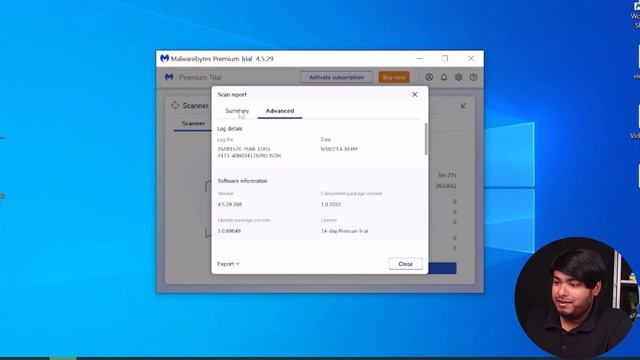640x360 pixels.
Task: Click the blue button behind the dialog
Action: [442, 268]
